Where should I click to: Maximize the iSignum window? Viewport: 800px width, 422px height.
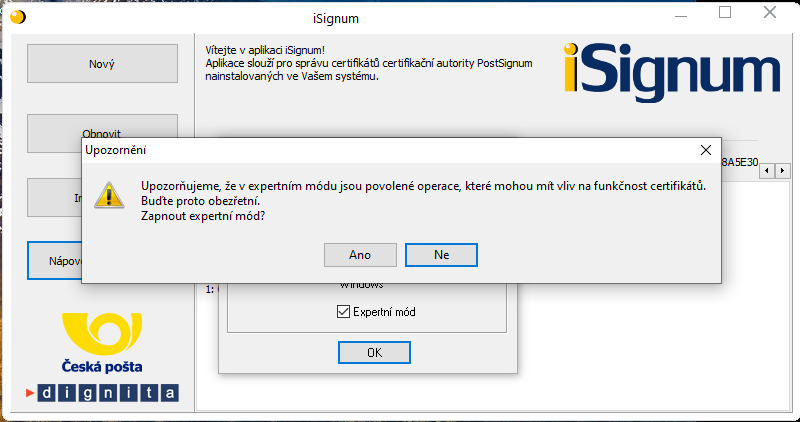pos(725,12)
